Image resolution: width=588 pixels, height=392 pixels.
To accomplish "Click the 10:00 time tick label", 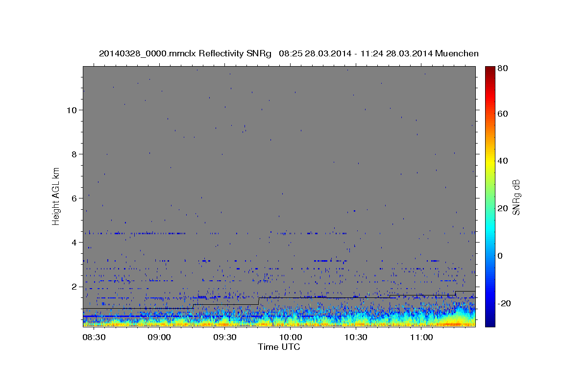I will (290, 338).
